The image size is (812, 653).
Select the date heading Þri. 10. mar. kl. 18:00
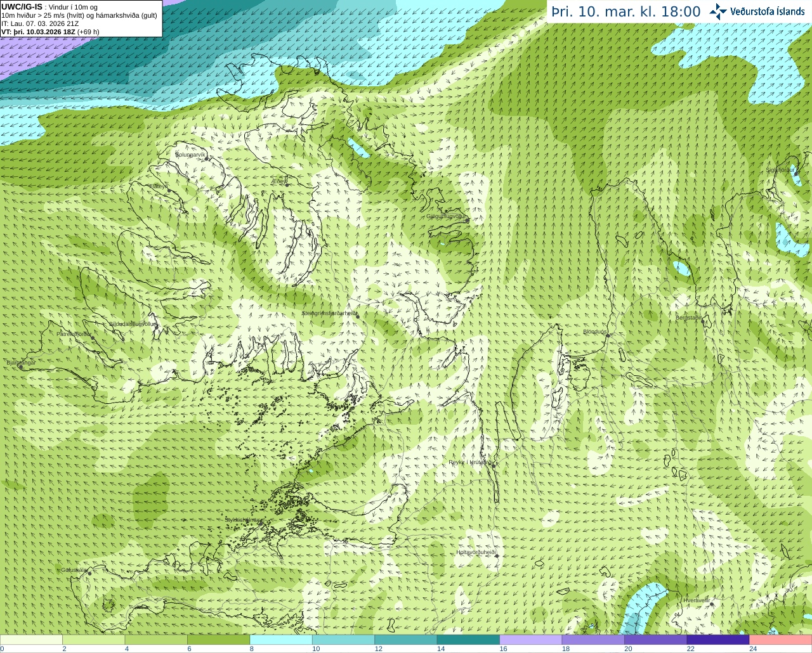point(625,12)
